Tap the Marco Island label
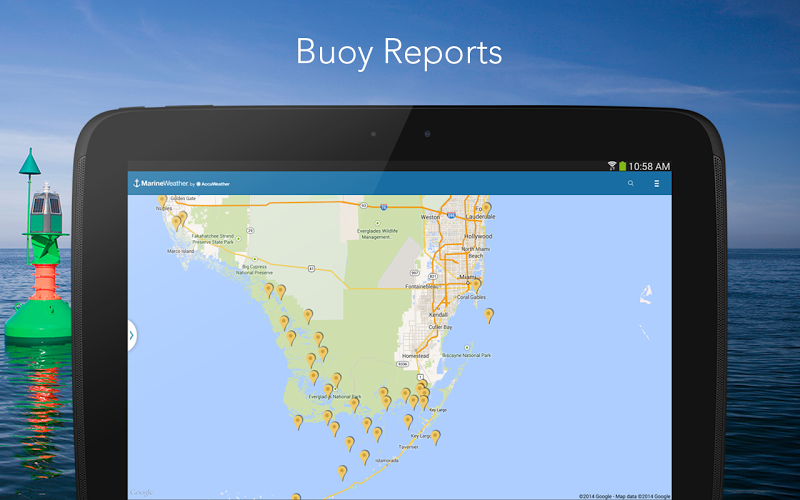 (x=181, y=251)
